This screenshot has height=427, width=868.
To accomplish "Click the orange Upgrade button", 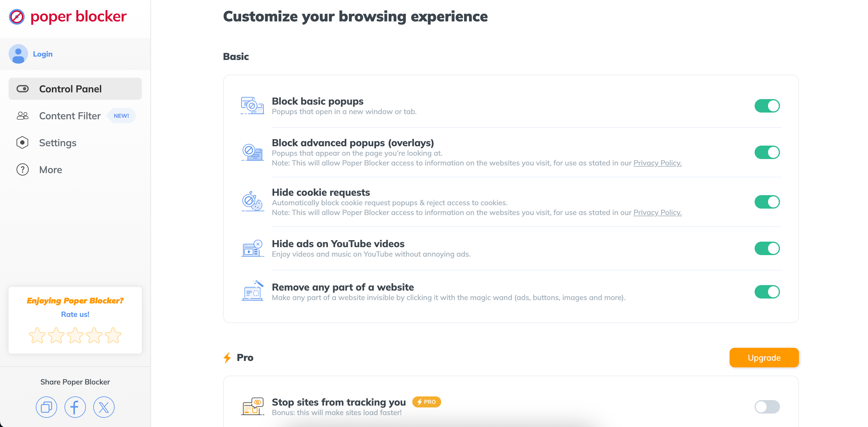I will pyautogui.click(x=763, y=358).
